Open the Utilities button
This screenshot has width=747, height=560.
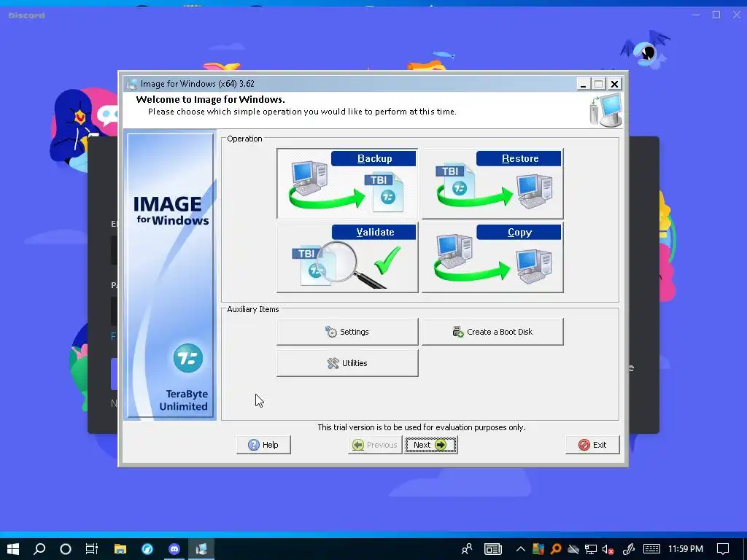pyautogui.click(x=347, y=363)
